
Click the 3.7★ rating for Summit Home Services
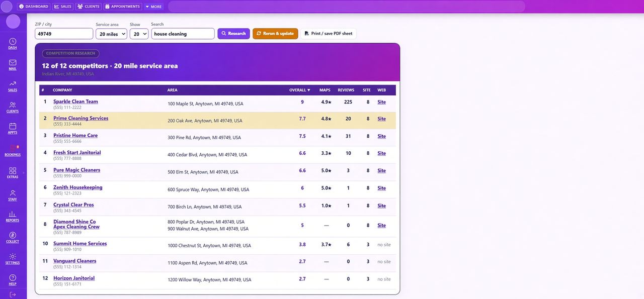click(x=326, y=245)
